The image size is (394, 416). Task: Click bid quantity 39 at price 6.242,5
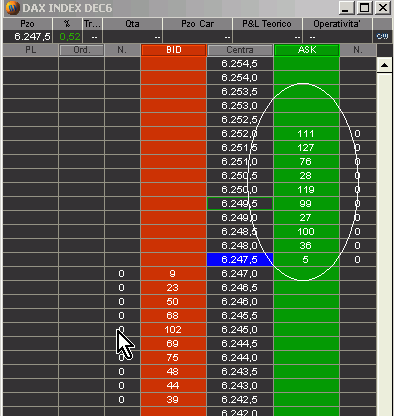pos(173,400)
